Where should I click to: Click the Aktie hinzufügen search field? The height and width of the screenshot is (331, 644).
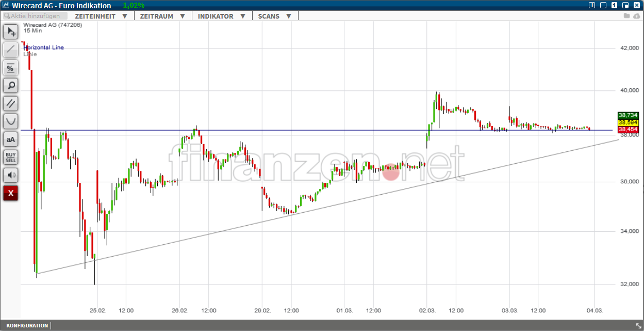pos(35,16)
